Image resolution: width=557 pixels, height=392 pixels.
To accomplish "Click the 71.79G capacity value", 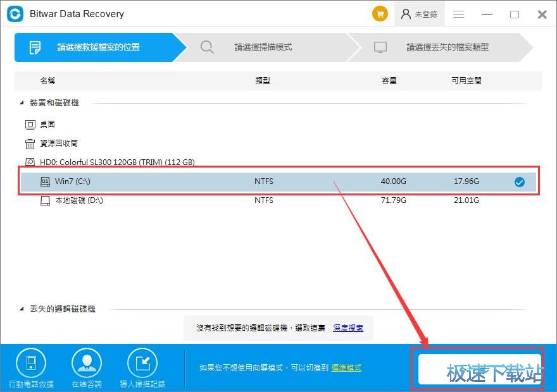I will click(x=393, y=200).
